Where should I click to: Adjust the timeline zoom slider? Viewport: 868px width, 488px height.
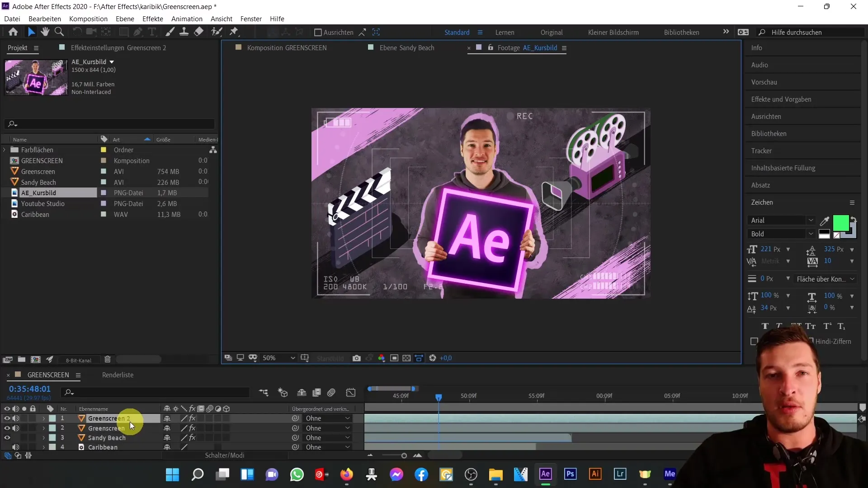point(404,455)
